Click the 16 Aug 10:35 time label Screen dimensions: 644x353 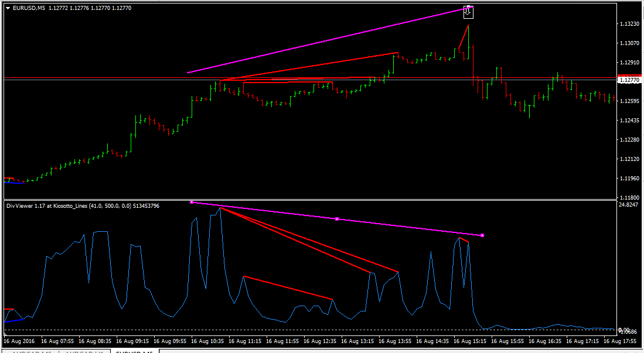click(x=207, y=341)
